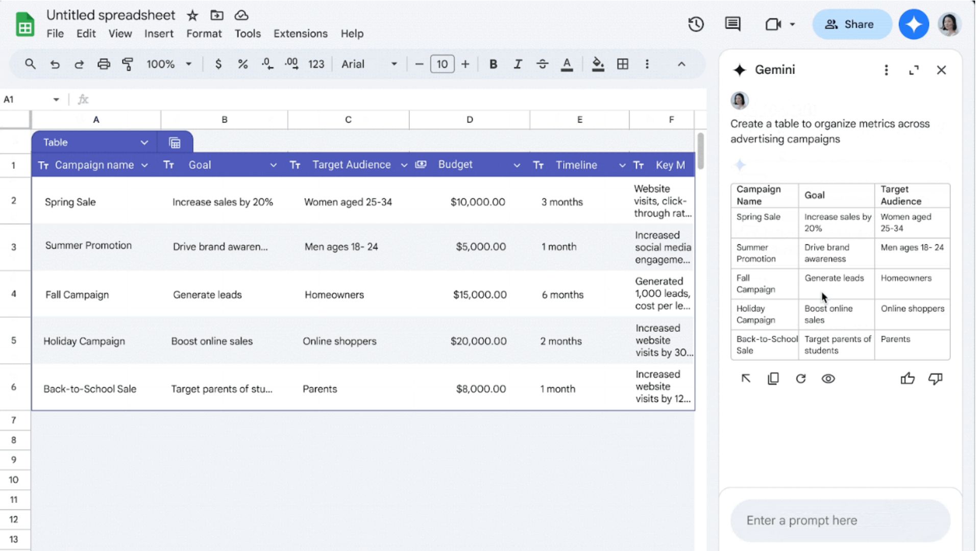Expand the Goal column filter dropdown
980x551 pixels.
[x=273, y=165]
